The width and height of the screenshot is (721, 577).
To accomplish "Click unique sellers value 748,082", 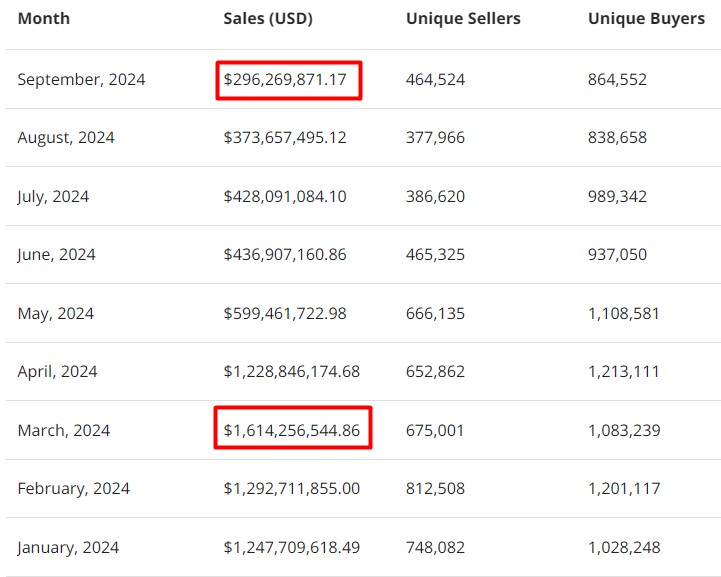I will pos(435,548).
